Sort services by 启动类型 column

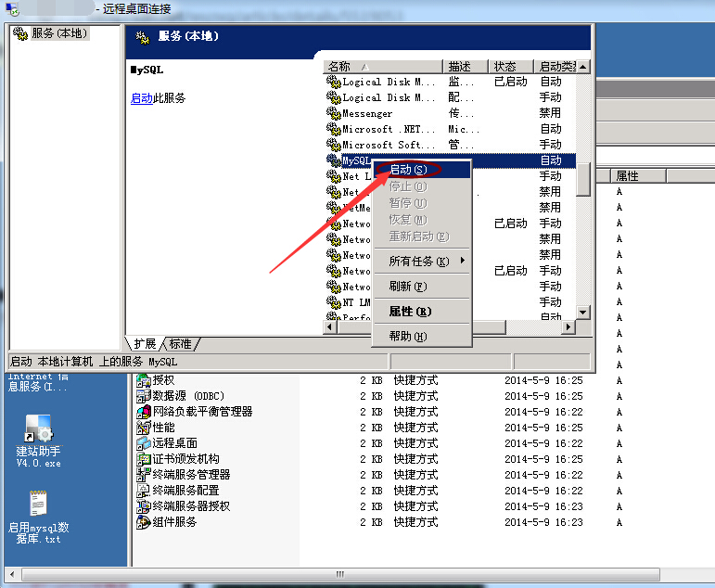tap(555, 67)
